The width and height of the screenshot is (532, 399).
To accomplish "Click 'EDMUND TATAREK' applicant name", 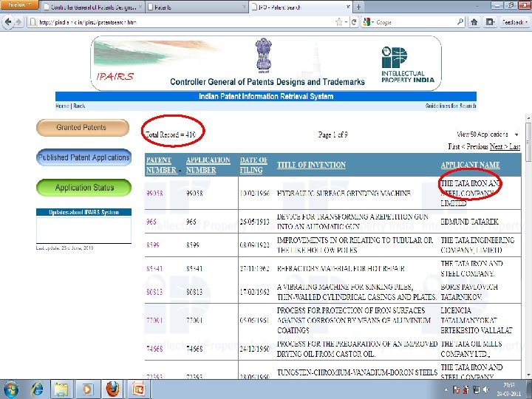I will pos(470,222).
